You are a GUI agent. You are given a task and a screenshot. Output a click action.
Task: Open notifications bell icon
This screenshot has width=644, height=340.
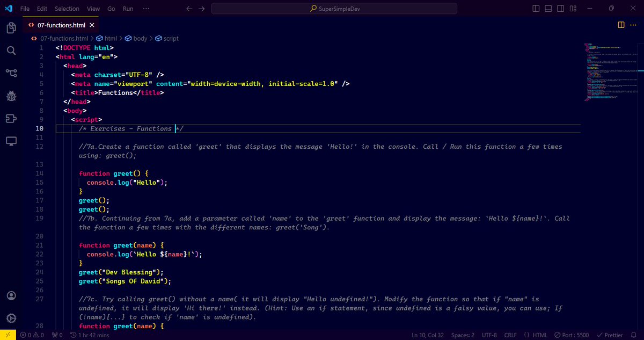click(x=633, y=335)
